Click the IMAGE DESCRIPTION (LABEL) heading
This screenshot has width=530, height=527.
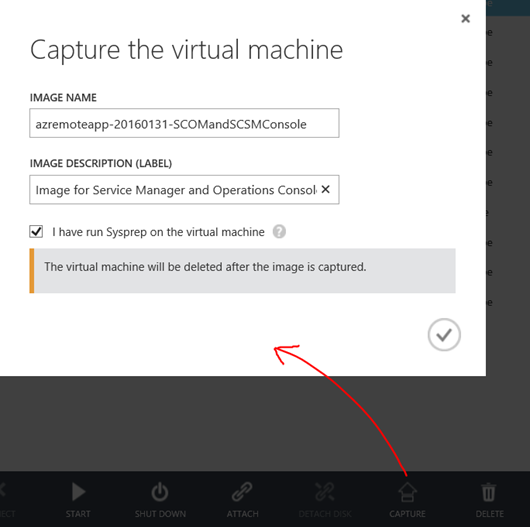[x=101, y=164]
